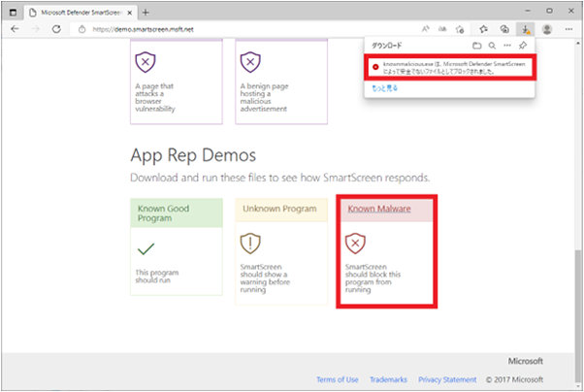Click the もっと見る link in downloads

pos(385,88)
